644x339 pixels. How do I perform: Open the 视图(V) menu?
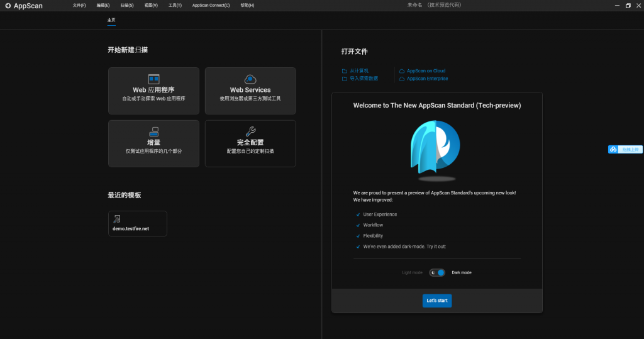click(x=151, y=5)
